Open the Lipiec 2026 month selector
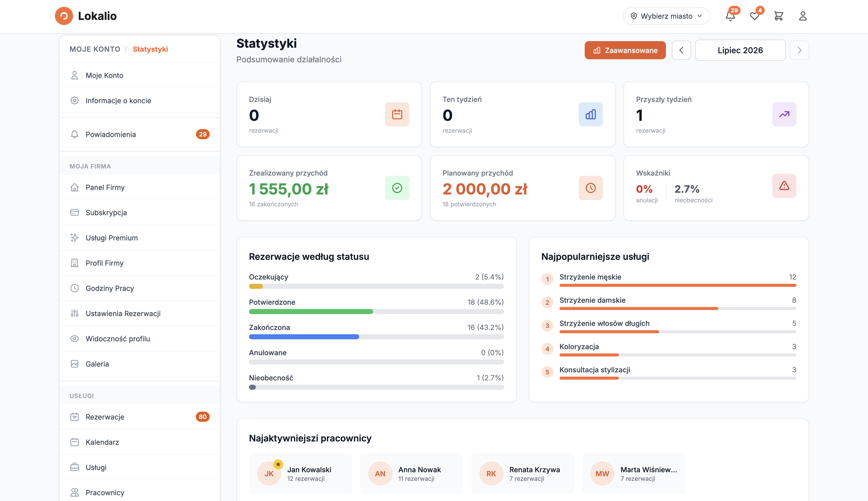 (740, 50)
